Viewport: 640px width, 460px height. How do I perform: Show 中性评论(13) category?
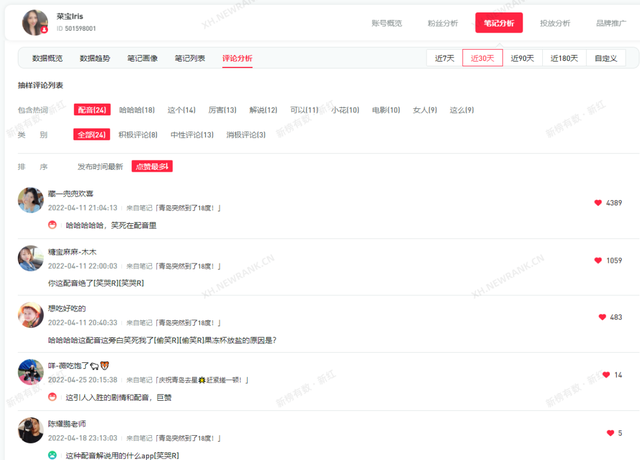tap(192, 135)
